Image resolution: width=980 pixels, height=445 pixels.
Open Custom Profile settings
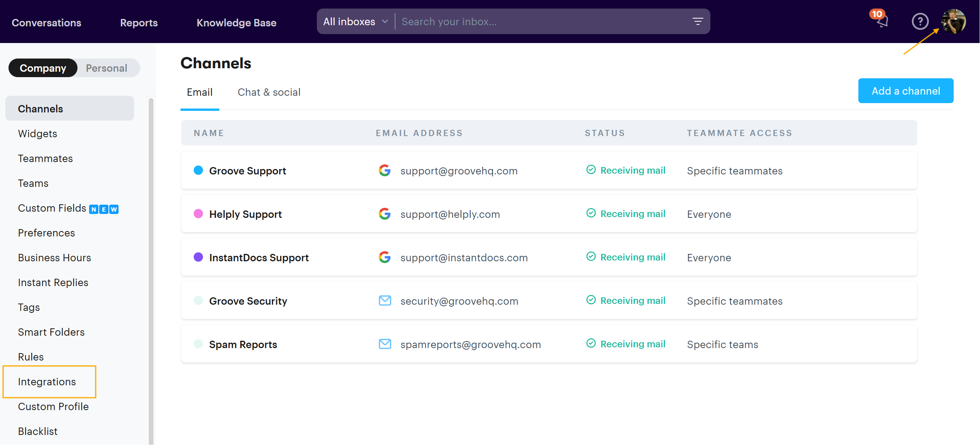click(53, 406)
